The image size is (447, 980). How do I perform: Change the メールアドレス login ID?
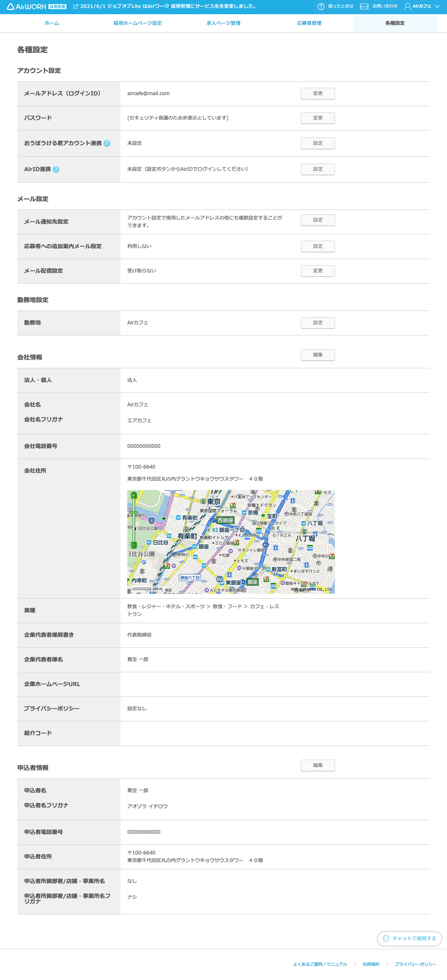coord(318,94)
